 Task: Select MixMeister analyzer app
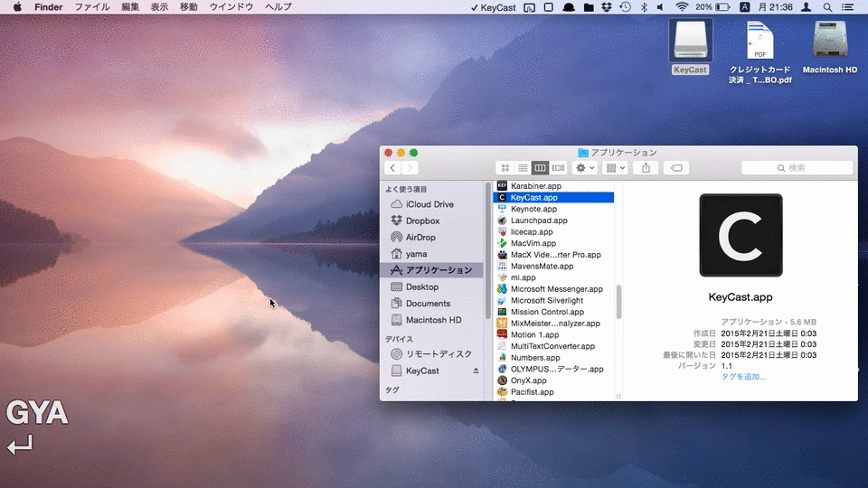pyautogui.click(x=553, y=324)
